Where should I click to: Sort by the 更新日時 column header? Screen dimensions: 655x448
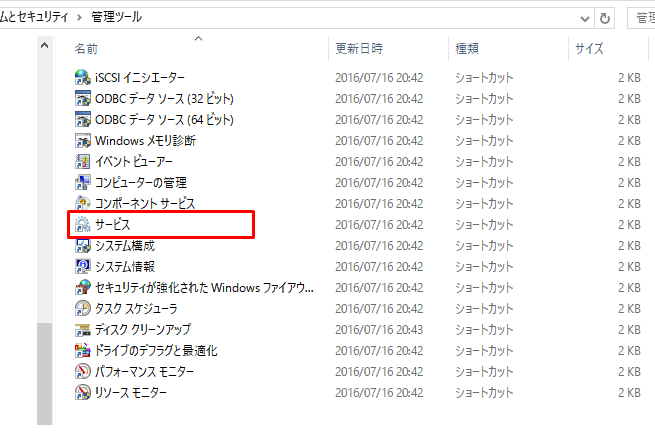click(359, 48)
